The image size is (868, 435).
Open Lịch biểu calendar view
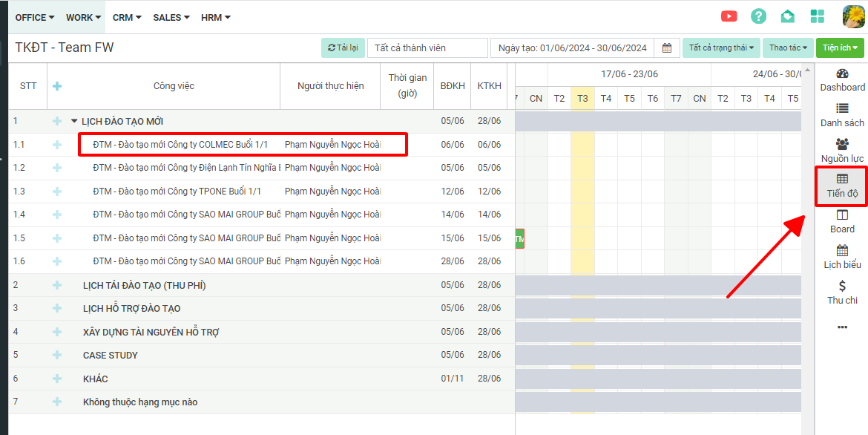tap(842, 257)
